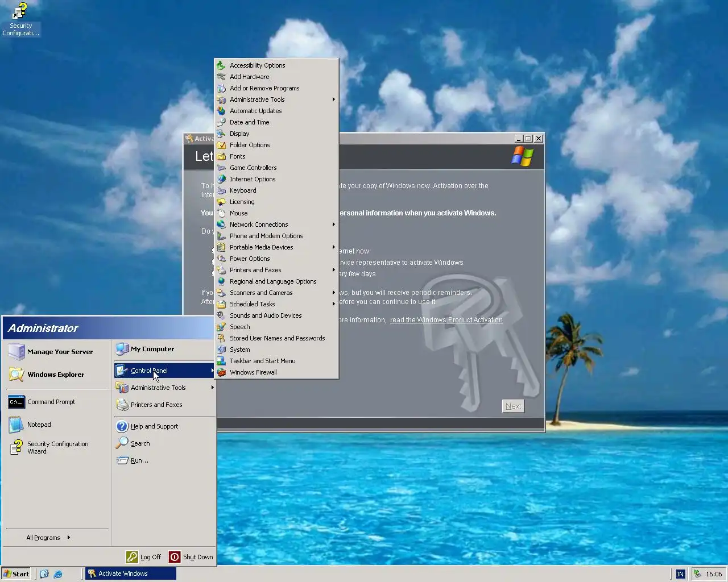Expand Administrative Tools arrow in Start menu right column

(212, 388)
